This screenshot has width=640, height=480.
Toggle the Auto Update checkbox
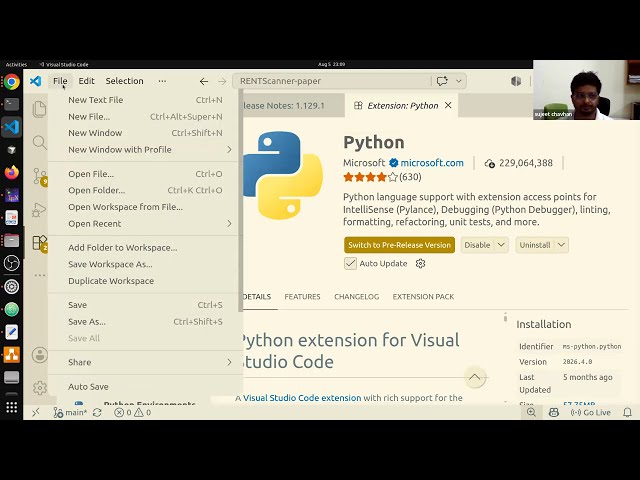350,264
